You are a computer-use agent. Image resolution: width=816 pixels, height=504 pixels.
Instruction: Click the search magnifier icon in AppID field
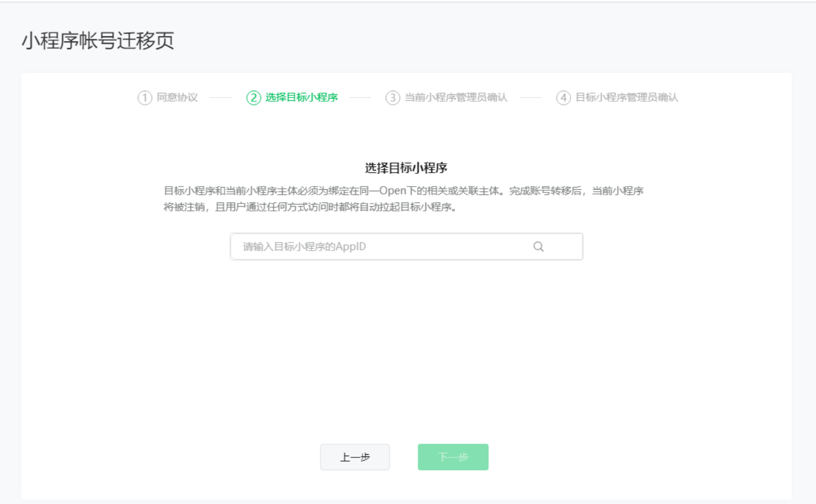(538, 246)
